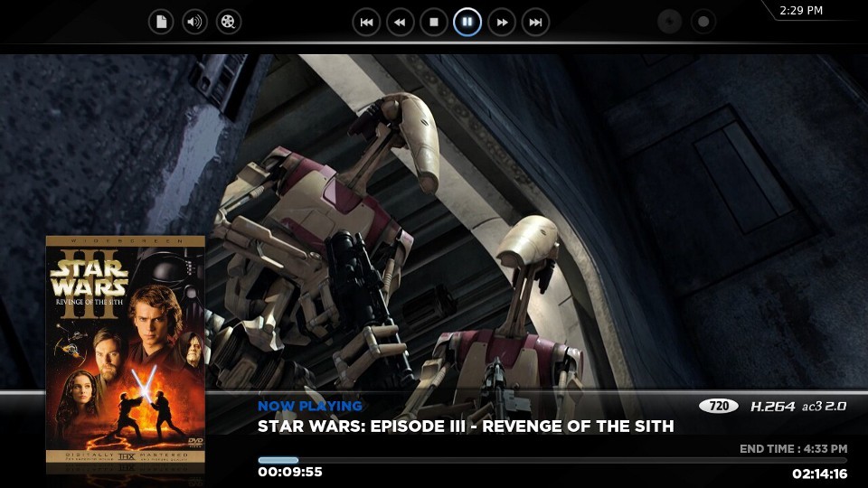Click the NOW PLAYING label
This screenshot has width=868, height=488.
310,406
